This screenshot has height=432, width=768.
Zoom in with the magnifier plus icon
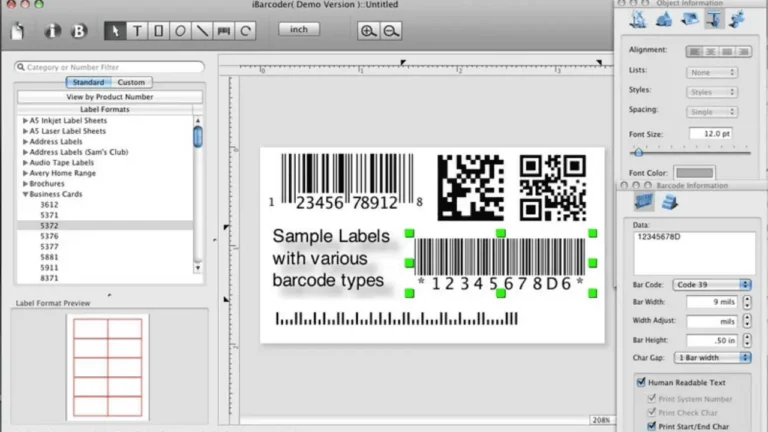coord(368,31)
